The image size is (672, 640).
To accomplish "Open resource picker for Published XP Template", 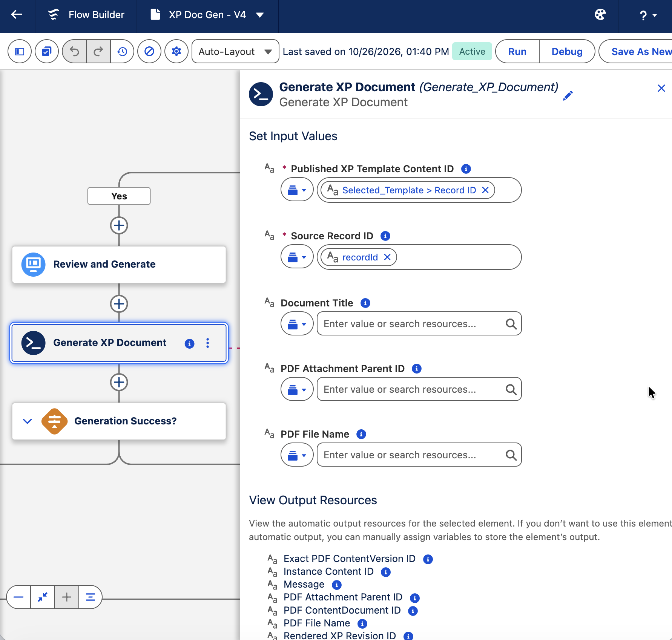I will pos(297,190).
